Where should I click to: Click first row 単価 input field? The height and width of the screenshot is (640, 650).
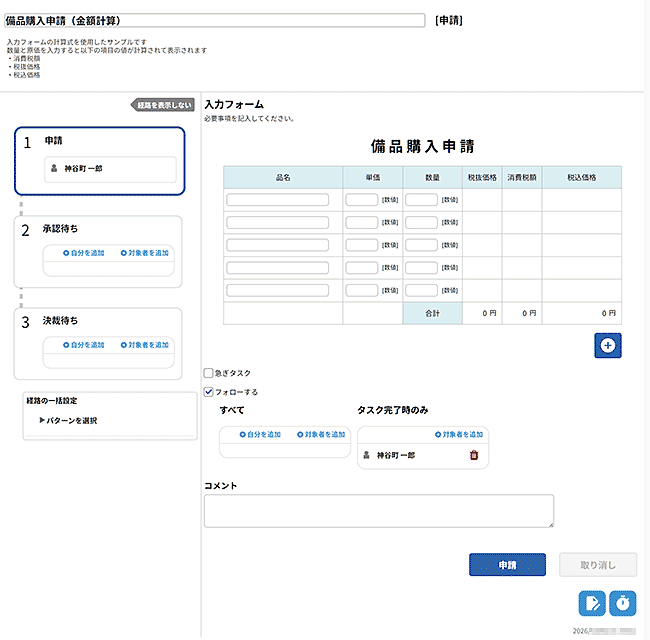tap(362, 200)
